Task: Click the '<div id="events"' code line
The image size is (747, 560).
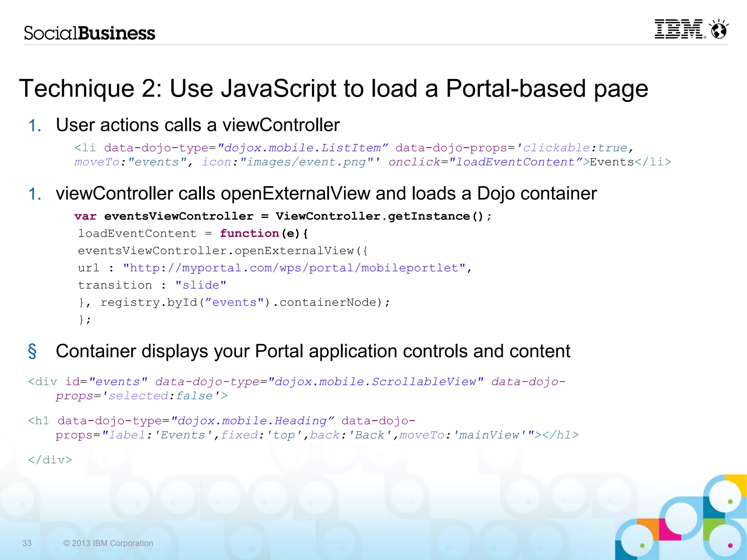Action: [x=297, y=382]
